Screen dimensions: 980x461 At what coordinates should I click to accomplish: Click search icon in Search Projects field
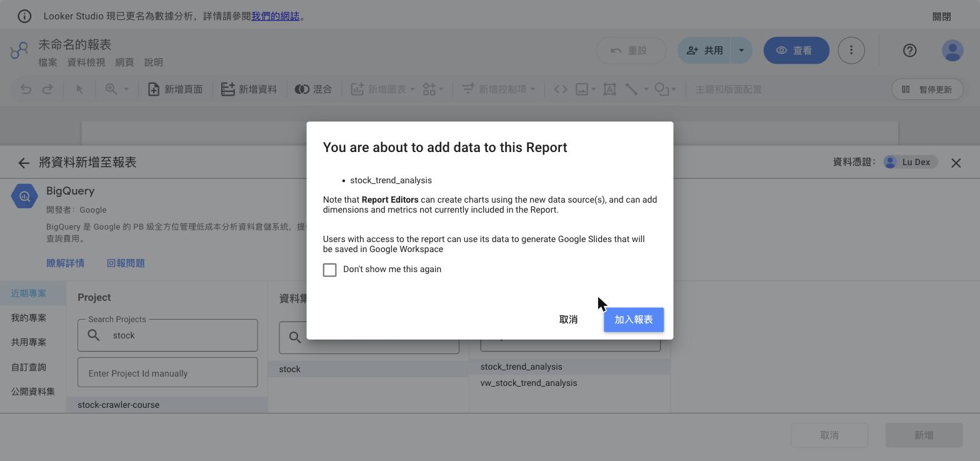tap(94, 335)
